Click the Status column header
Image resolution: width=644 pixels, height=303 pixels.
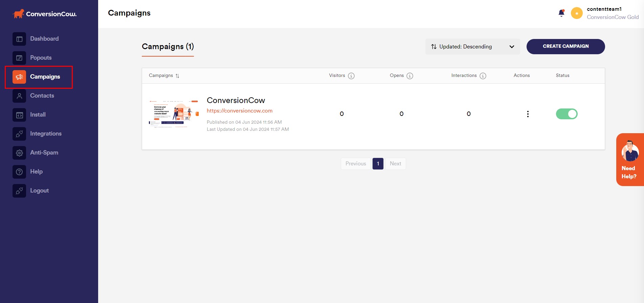click(x=562, y=76)
